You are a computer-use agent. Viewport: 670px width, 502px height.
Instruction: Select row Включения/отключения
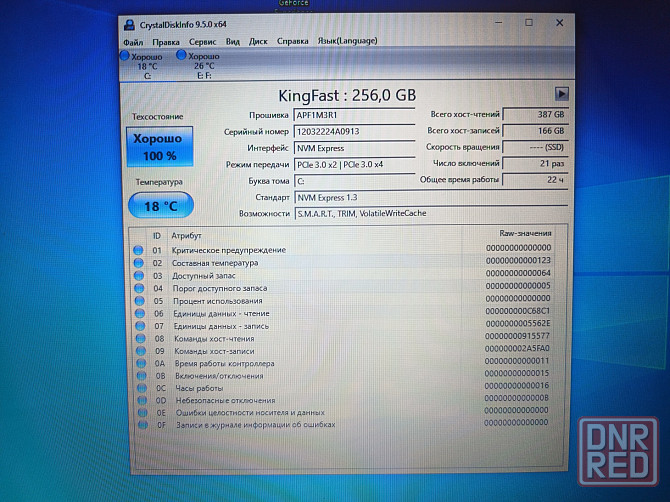(x=344, y=375)
